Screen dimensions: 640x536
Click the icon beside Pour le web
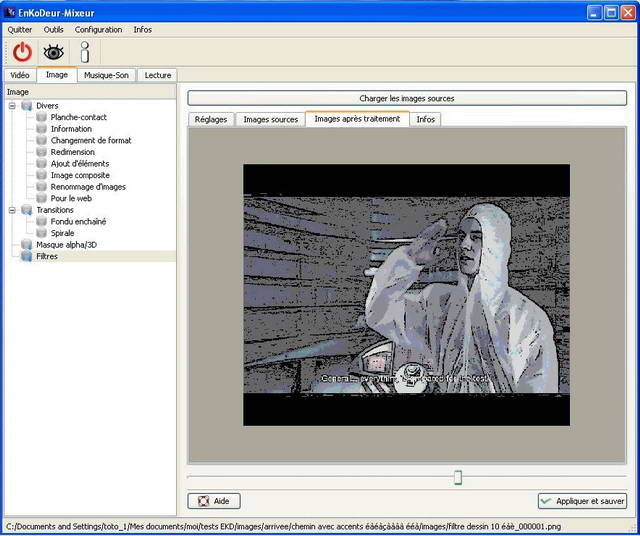(x=41, y=198)
